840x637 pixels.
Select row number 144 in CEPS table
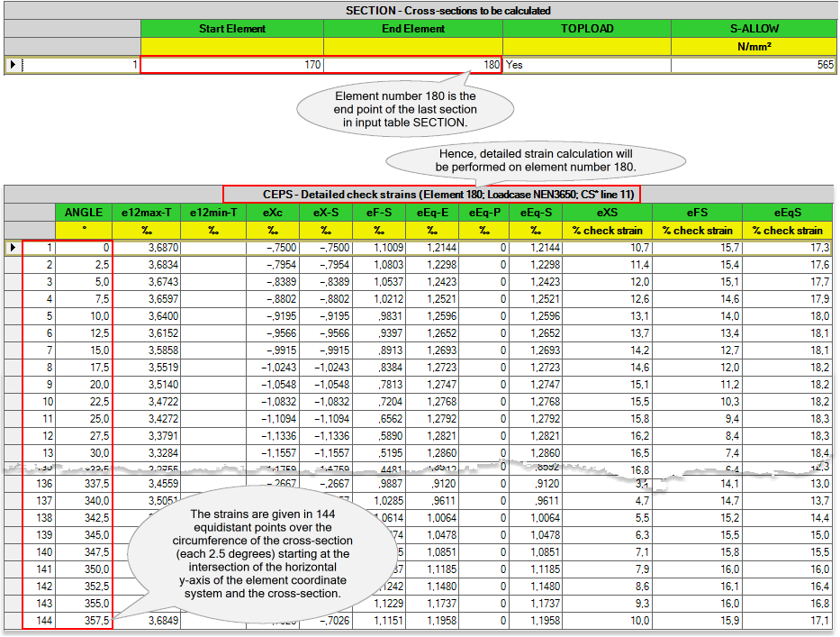40,621
